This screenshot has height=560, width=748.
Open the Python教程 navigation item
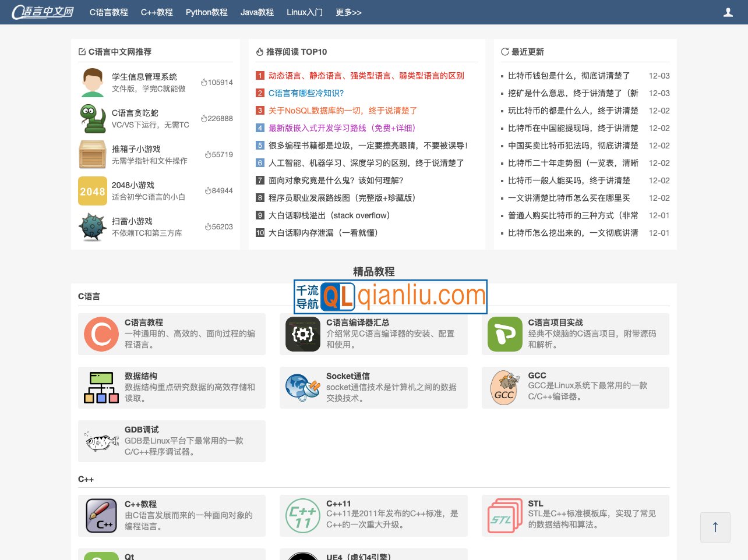point(206,12)
